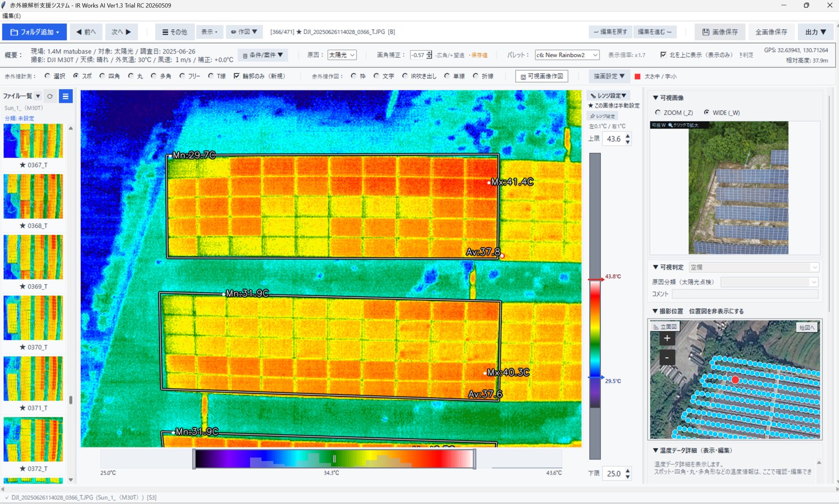This screenshot has width=839, height=504.
Task: Click the app icon in title bar
Action: pyautogui.click(x=4, y=5)
